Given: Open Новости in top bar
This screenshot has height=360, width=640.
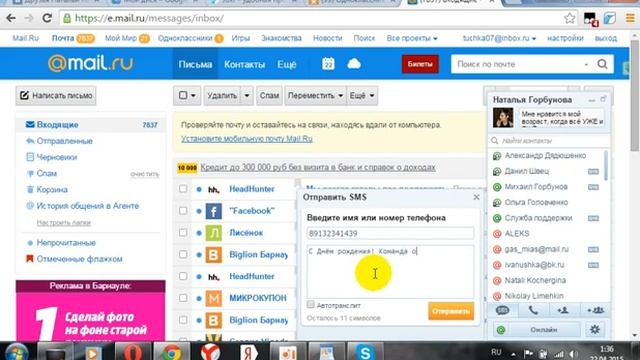Looking at the screenshot, I should point(328,38).
